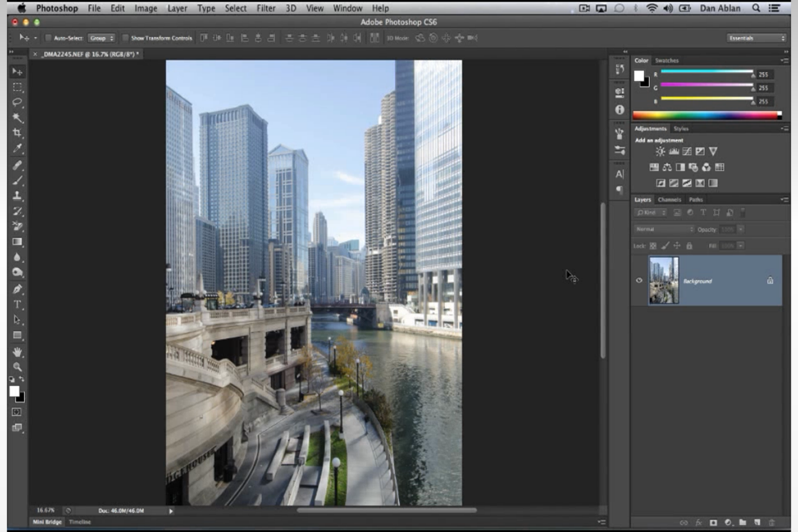
Task: Switch to the Swatches tab
Action: (667, 61)
